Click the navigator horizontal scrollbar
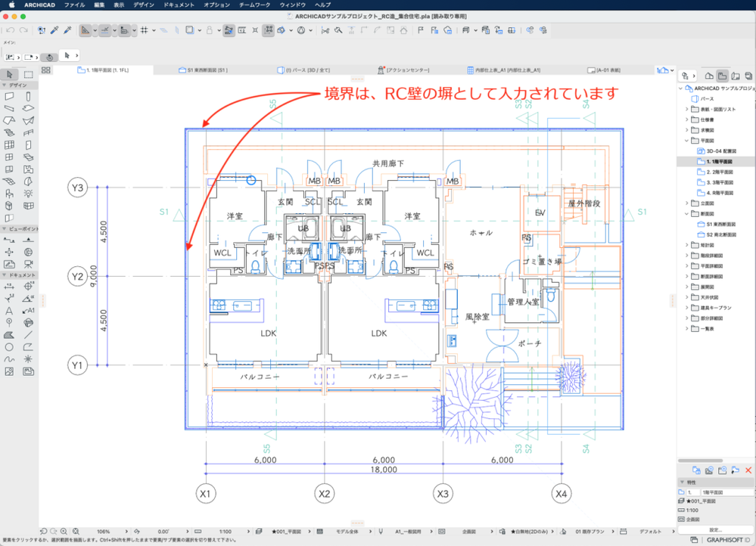This screenshot has height=546, width=756. [x=700, y=461]
